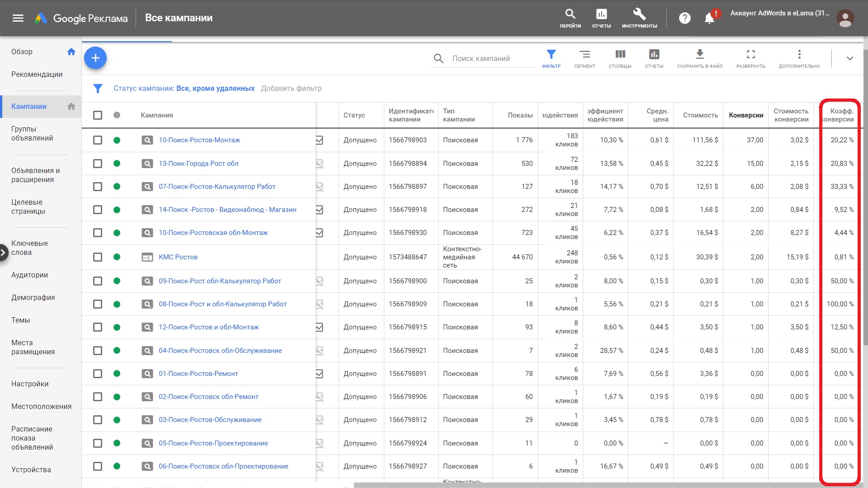Click the Развернуть expand icon
This screenshot has height=488, width=868.
coord(750,55)
